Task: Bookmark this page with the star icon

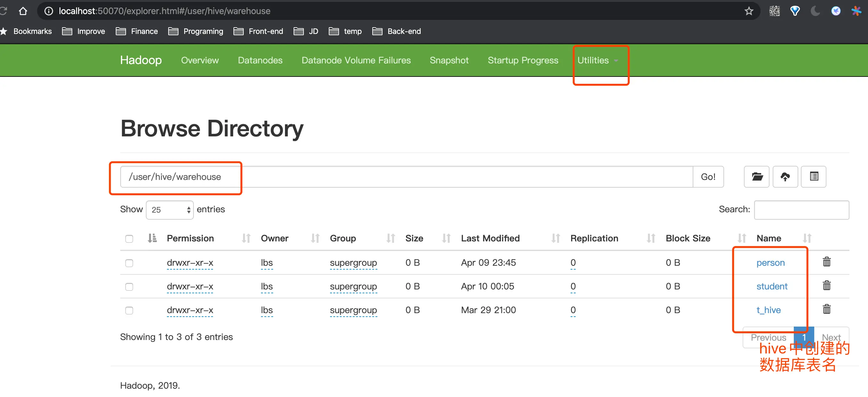Action: [x=749, y=11]
